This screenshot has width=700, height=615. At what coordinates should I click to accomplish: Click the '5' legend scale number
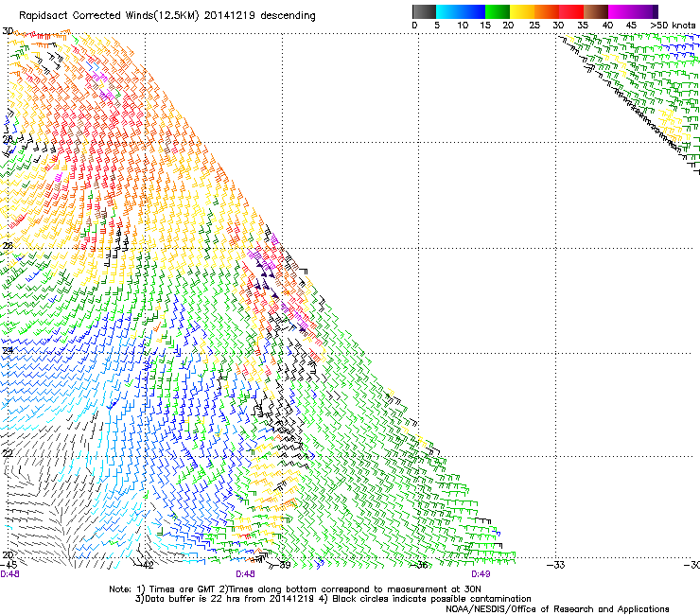coord(437,25)
